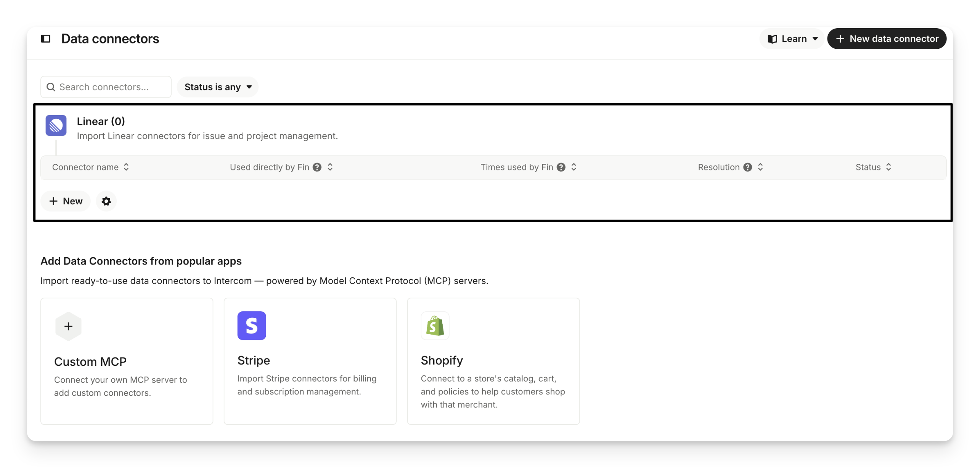Click help icon beside Resolution

pyautogui.click(x=748, y=167)
